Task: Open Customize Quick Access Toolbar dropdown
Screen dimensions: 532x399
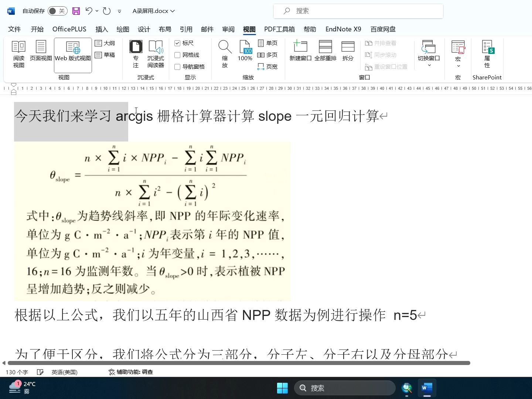Action: click(119, 11)
